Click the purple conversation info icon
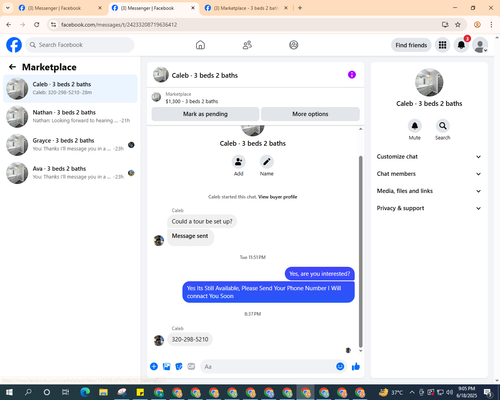500x400 pixels. 352,75
